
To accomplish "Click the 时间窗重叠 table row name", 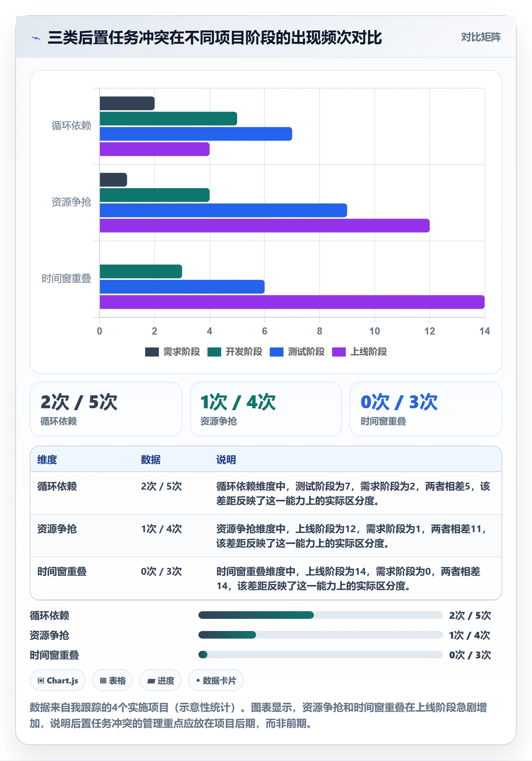I will [x=62, y=571].
